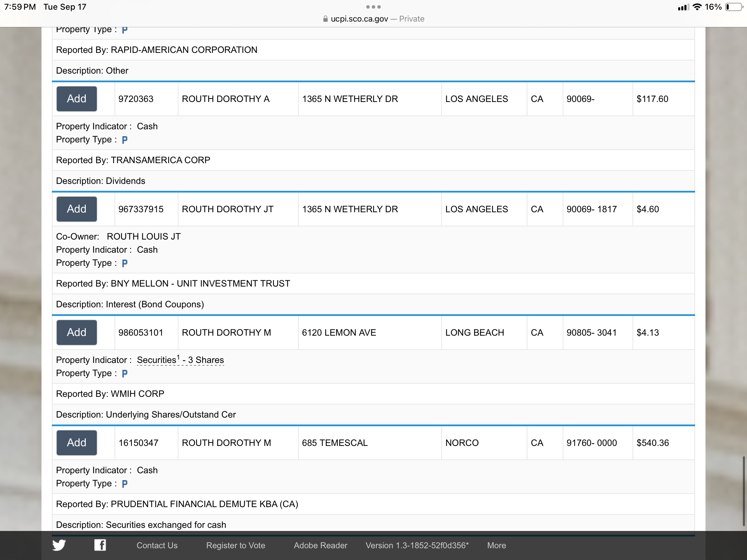Click Description: Securities exchanged for cash
Image resolution: width=747 pixels, height=560 pixels.
pos(141,525)
